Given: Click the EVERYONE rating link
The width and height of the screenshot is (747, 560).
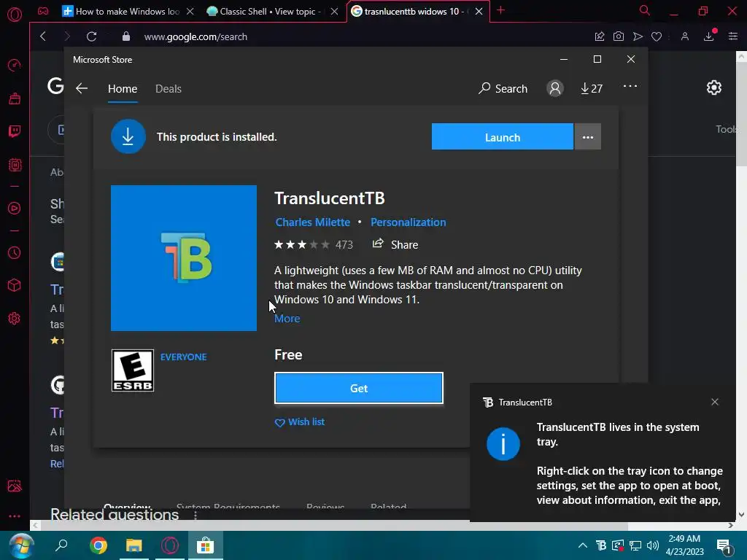Looking at the screenshot, I should coord(183,357).
